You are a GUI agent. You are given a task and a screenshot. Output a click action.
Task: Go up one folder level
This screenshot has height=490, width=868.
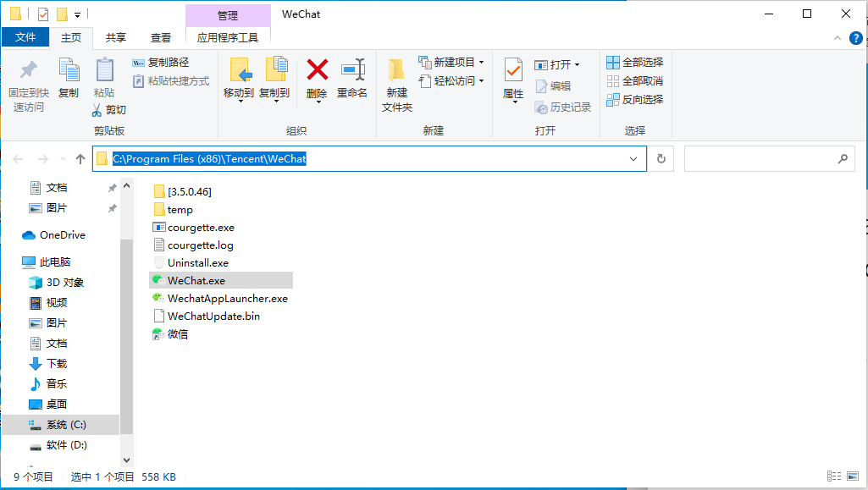(x=80, y=159)
